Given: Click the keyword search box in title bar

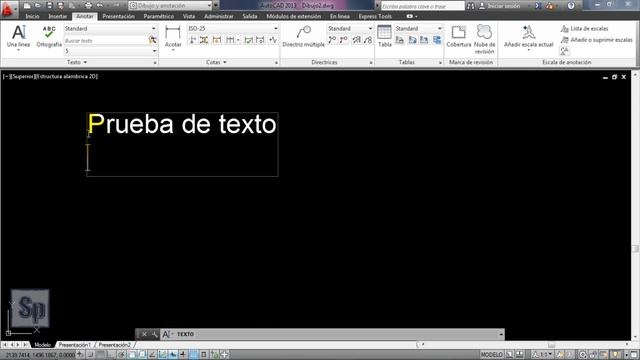Looking at the screenshot, I should 422,6.
